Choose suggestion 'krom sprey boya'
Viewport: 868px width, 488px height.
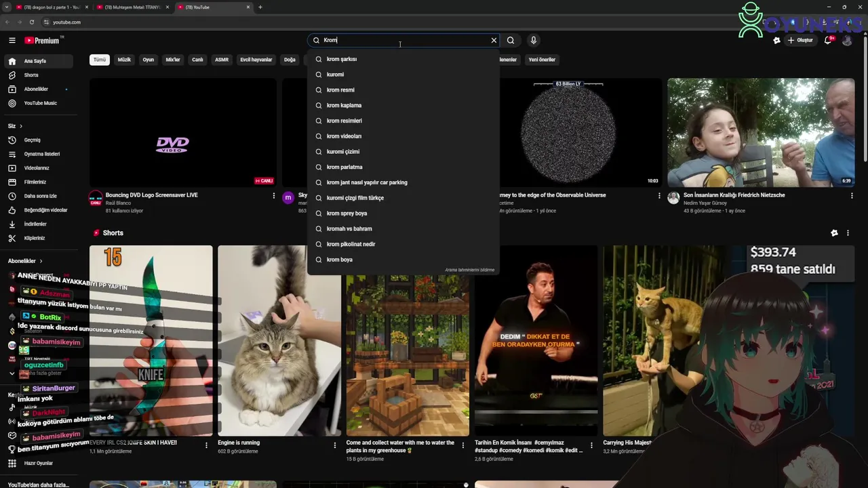(x=403, y=213)
